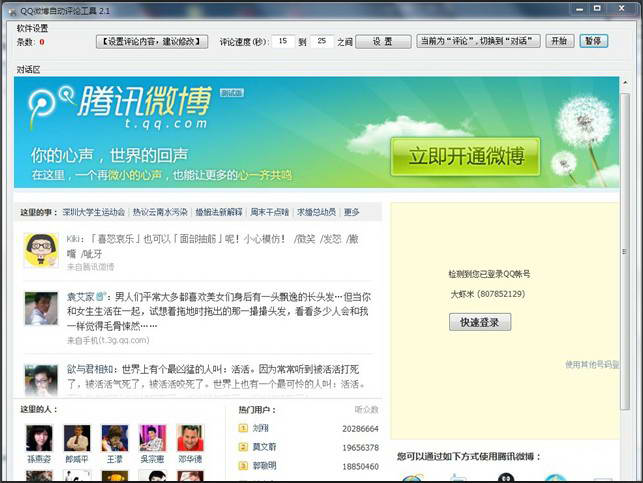Viewport: 643px width, 483px height.
Task: Open 欲与君相知's avatar photo
Action: click(x=41, y=380)
